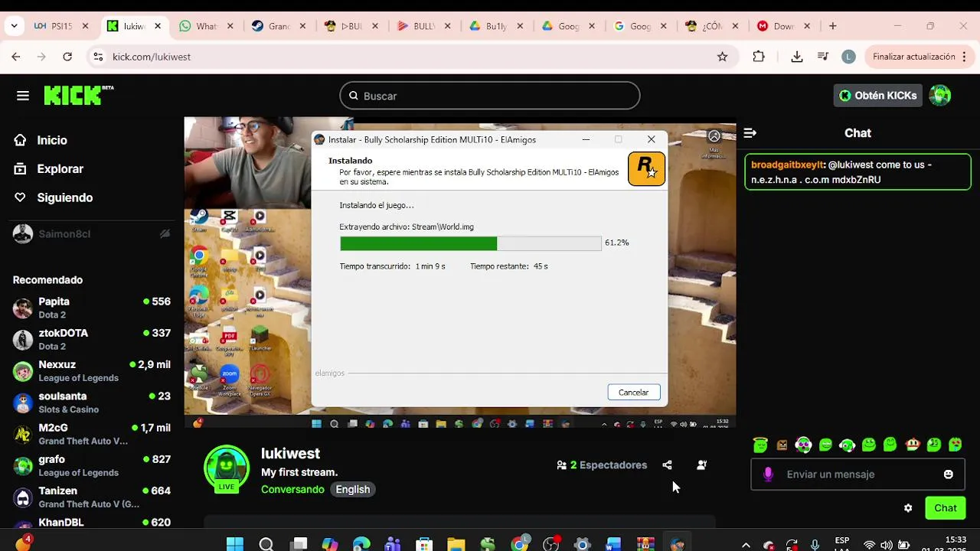Switch to the PSI15 tab

click(x=61, y=26)
